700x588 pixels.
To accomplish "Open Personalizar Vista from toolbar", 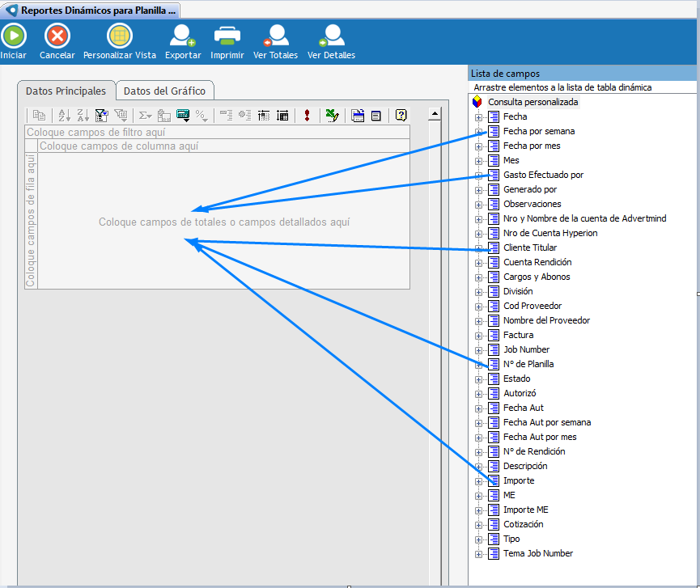I will (120, 36).
